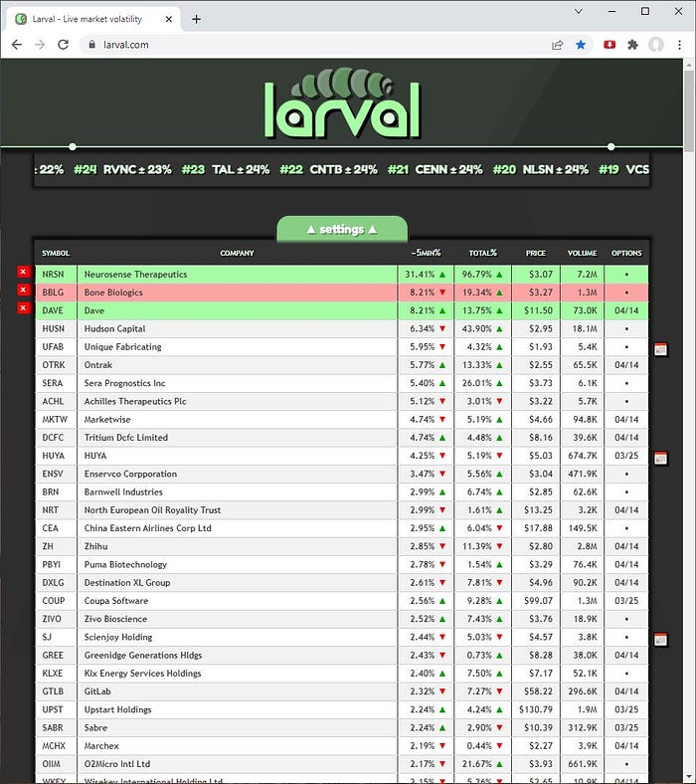The width and height of the screenshot is (696, 784).
Task: Open Chrome three-dot menu
Action: coord(679,45)
